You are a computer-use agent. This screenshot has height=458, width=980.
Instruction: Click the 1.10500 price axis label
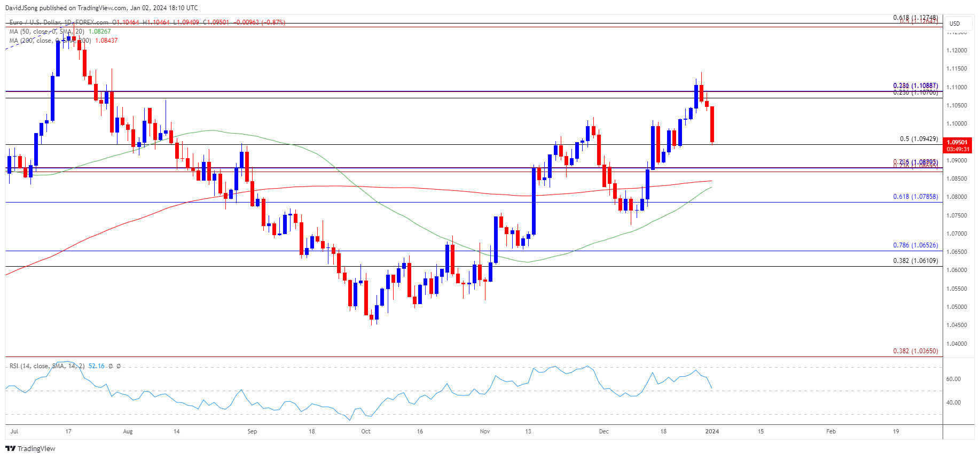[x=957, y=105]
